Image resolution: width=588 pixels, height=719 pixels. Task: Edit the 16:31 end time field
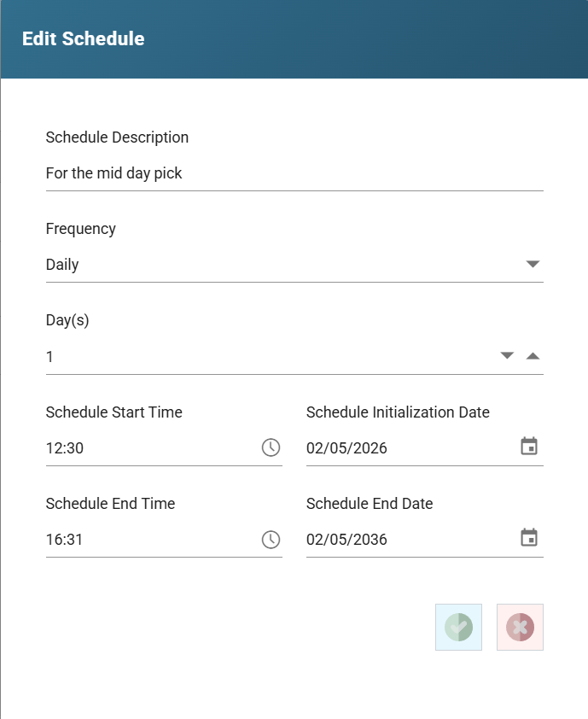tap(151, 540)
